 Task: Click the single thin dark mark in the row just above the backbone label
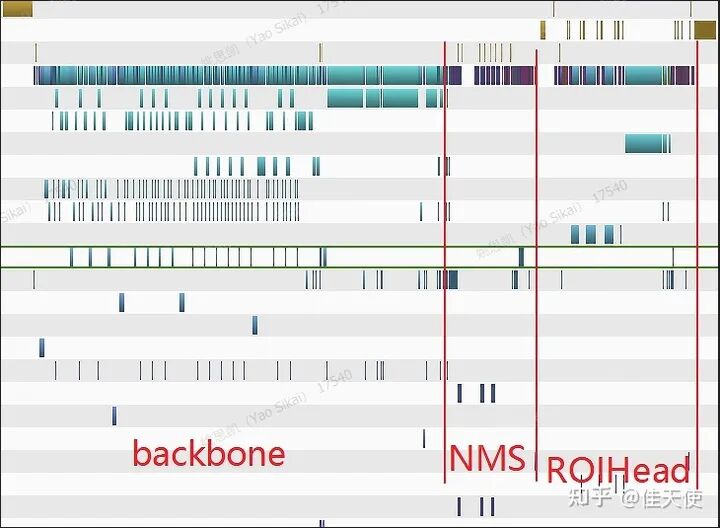click(424, 438)
